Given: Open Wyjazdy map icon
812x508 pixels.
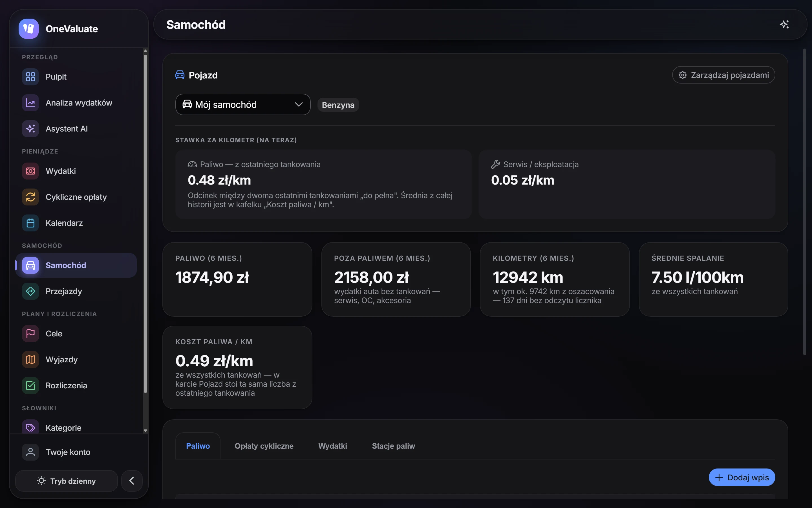Looking at the screenshot, I should pos(30,360).
